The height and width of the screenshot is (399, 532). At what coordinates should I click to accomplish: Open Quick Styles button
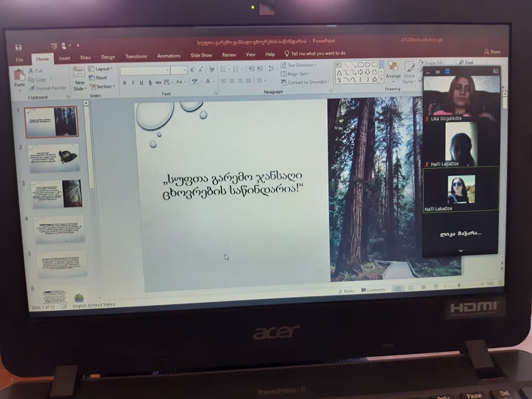pos(409,72)
